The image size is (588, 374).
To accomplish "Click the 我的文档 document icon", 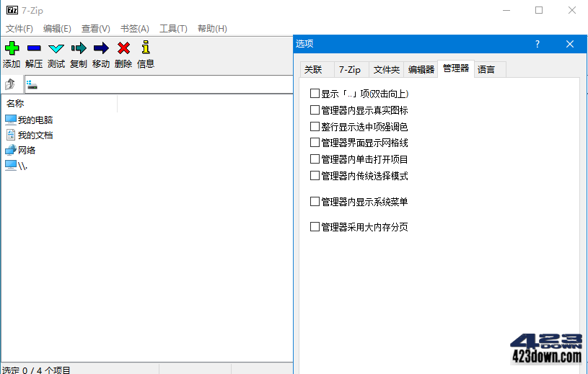I will [x=11, y=135].
